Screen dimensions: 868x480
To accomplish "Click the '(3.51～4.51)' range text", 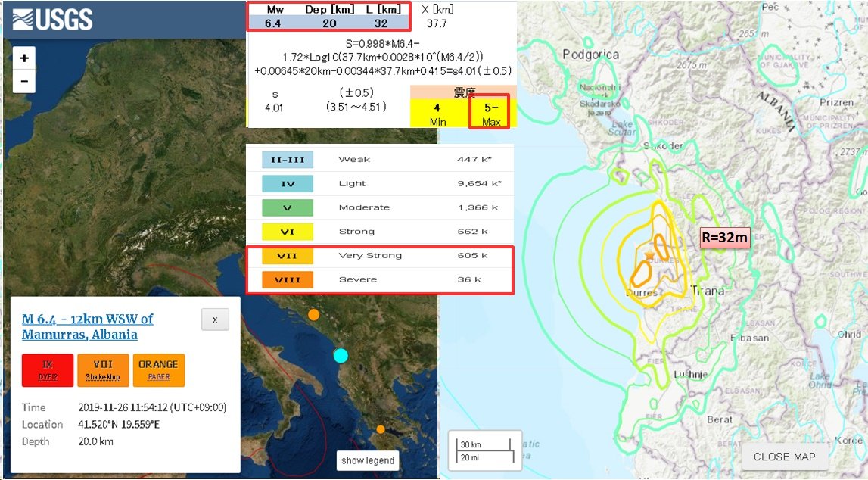I will click(x=356, y=106).
